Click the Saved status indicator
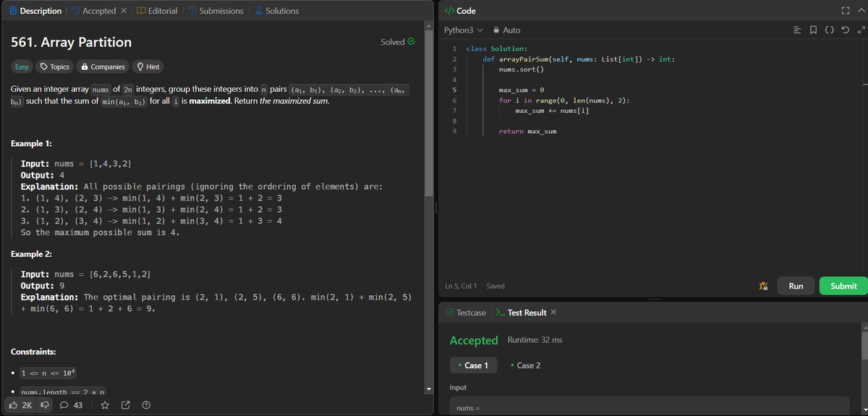The height and width of the screenshot is (416, 868). pyautogui.click(x=495, y=286)
